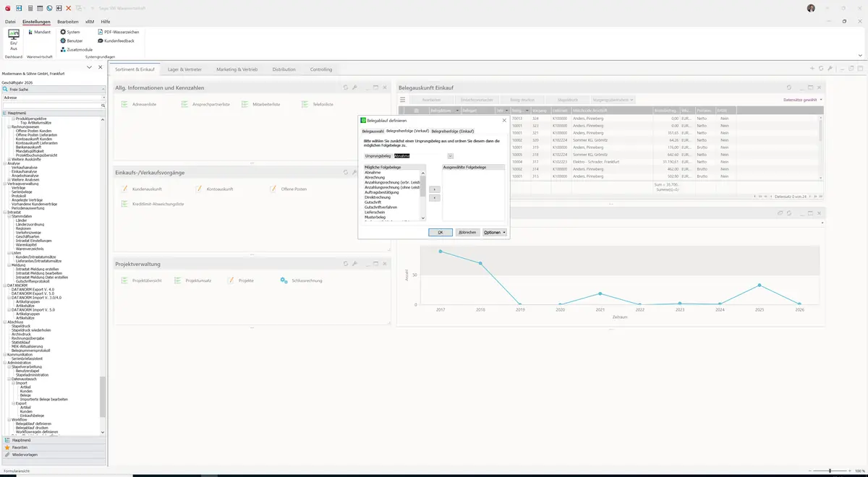The height and width of the screenshot is (477, 868).
Task: Open the Ursprungsbeleg dropdown
Action: point(450,156)
